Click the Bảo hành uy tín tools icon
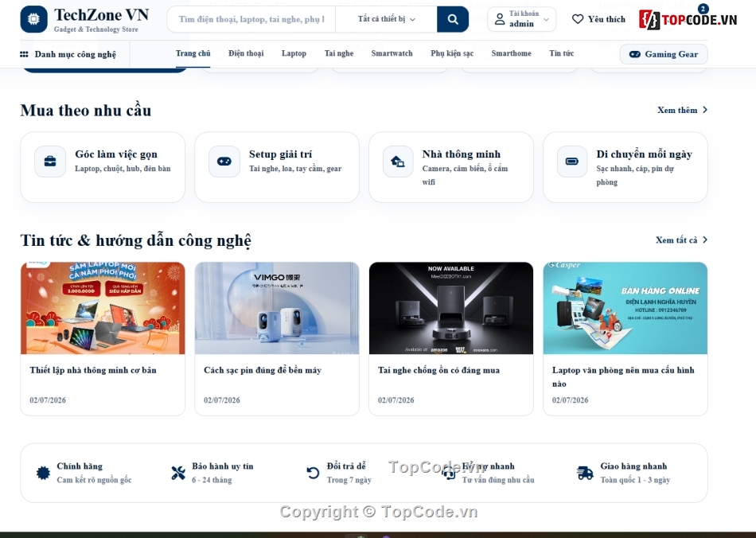The height and width of the screenshot is (538, 756). tap(178, 473)
